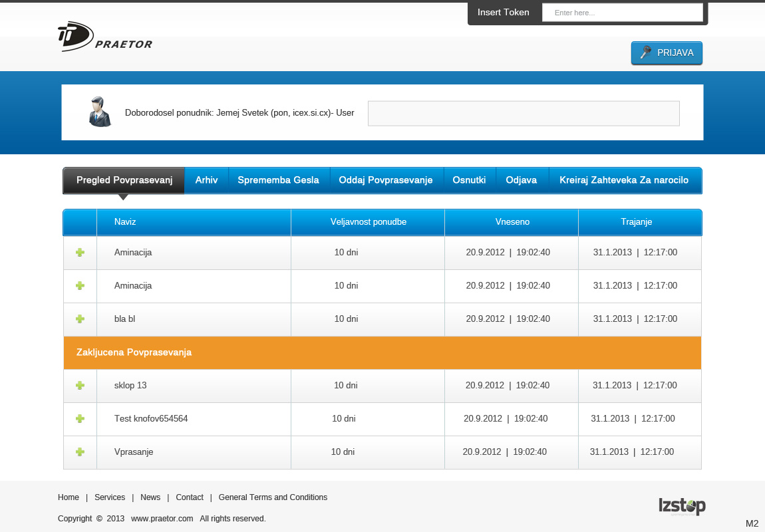This screenshot has width=765, height=532.
Task: Expand the "bla bl" row with the plus icon
Action: 80,319
